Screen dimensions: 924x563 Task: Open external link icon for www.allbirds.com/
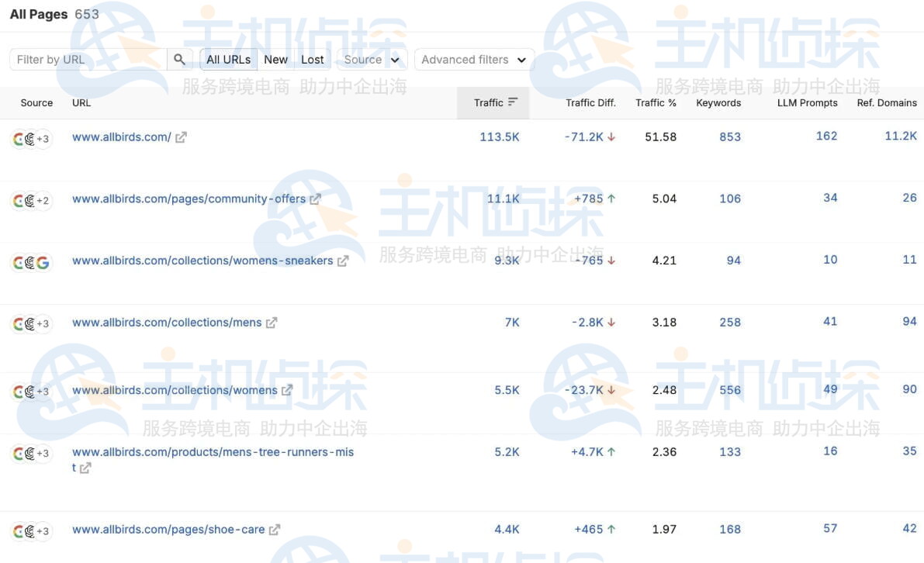coord(181,137)
